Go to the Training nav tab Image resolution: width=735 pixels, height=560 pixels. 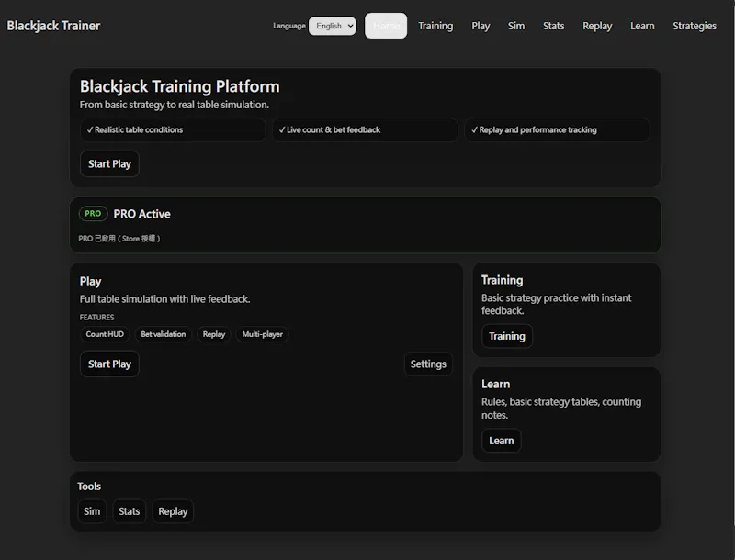[435, 26]
